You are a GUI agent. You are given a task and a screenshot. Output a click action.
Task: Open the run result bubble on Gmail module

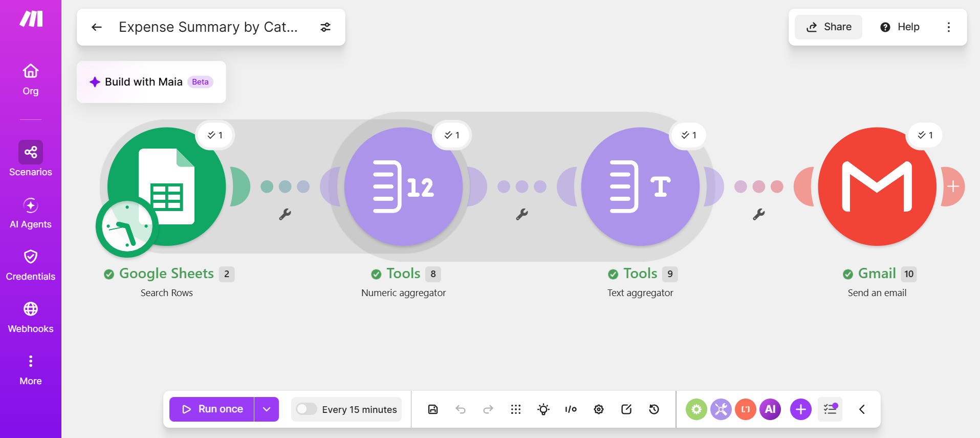(925, 135)
